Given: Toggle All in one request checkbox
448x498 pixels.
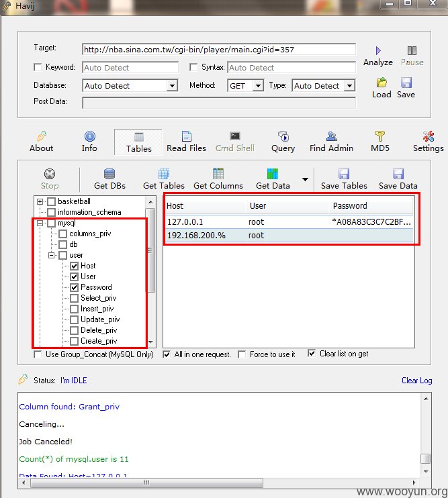Looking at the screenshot, I should pos(167,354).
